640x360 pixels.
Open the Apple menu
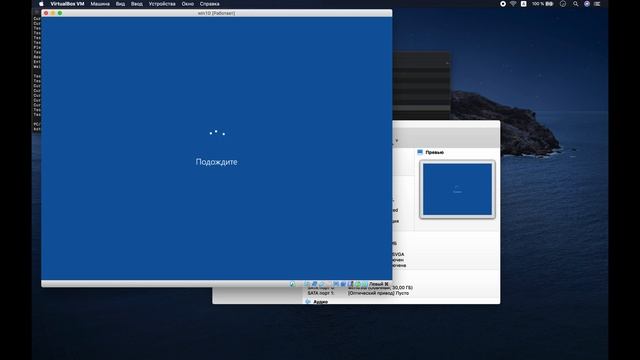pyautogui.click(x=41, y=4)
